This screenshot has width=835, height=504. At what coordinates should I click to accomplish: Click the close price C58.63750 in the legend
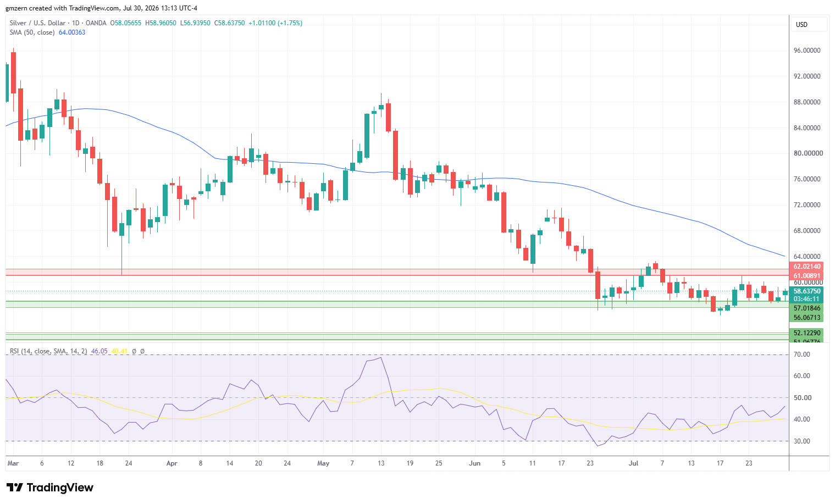point(229,23)
